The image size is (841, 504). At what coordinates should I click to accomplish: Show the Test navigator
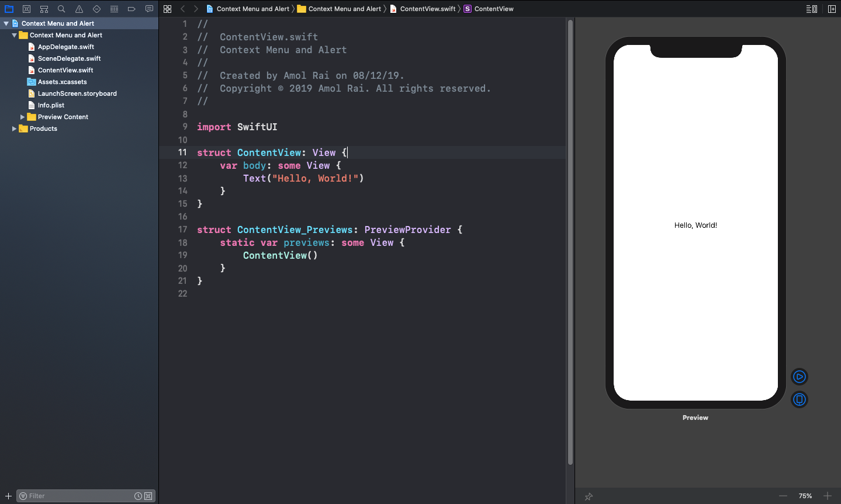96,9
